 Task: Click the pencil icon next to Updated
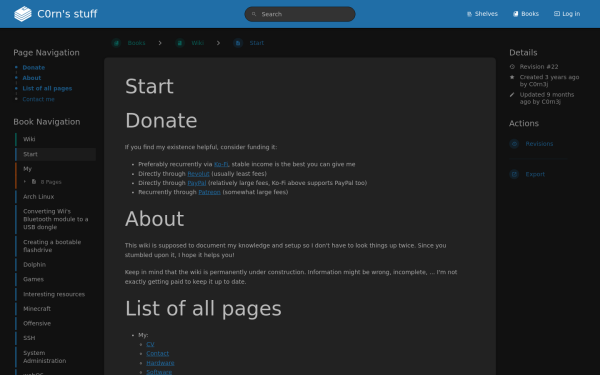pyautogui.click(x=512, y=95)
